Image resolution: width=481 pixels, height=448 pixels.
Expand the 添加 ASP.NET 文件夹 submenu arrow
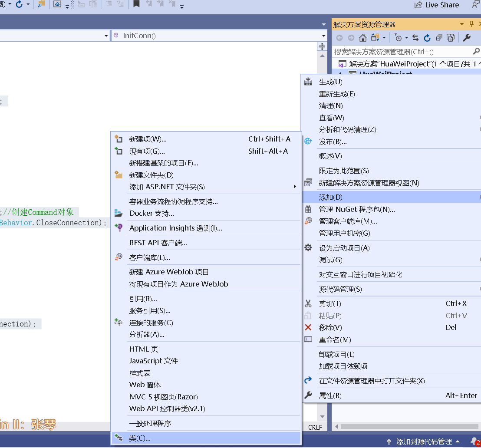295,187
